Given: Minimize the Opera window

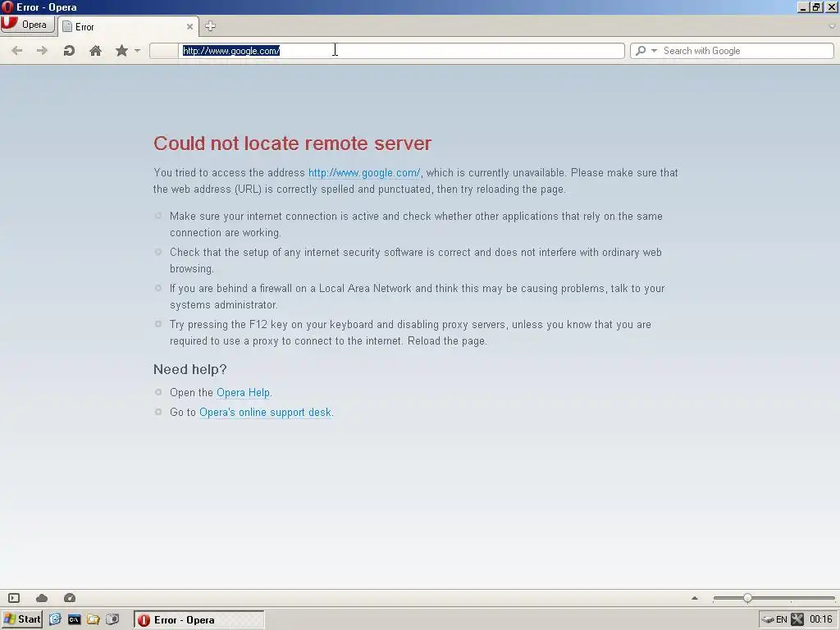Looking at the screenshot, I should pyautogui.click(x=803, y=7).
